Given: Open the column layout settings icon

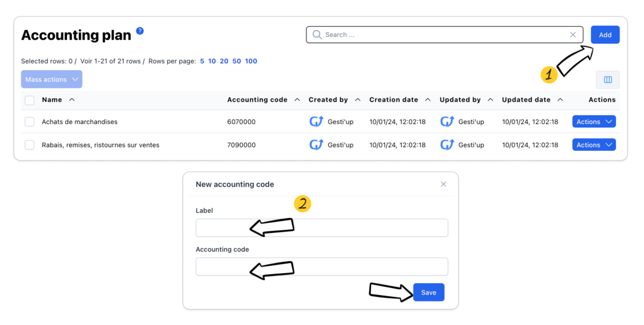Looking at the screenshot, I should [607, 80].
